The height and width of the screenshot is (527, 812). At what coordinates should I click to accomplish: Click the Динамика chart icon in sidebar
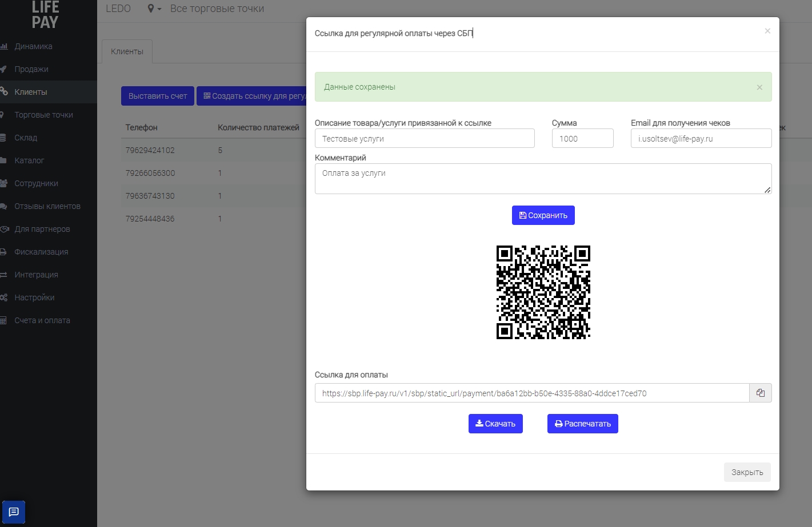click(3, 46)
